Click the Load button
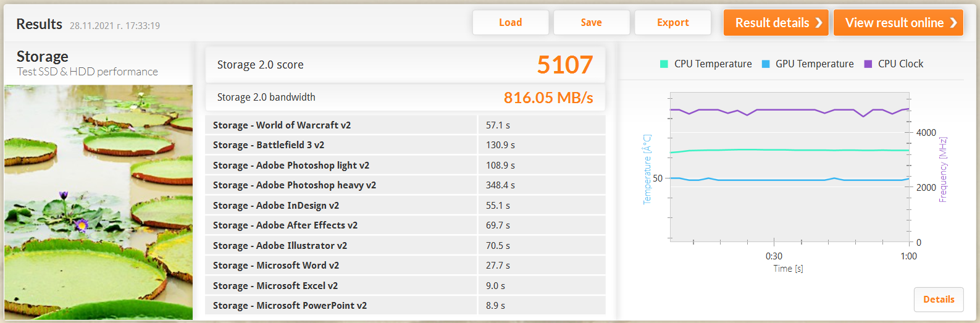The height and width of the screenshot is (323, 980). [x=510, y=23]
